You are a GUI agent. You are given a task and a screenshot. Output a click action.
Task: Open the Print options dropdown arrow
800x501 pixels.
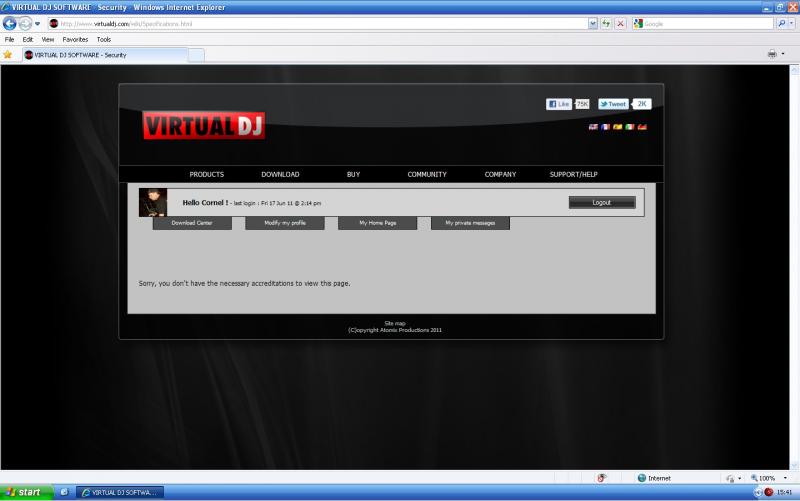click(783, 54)
